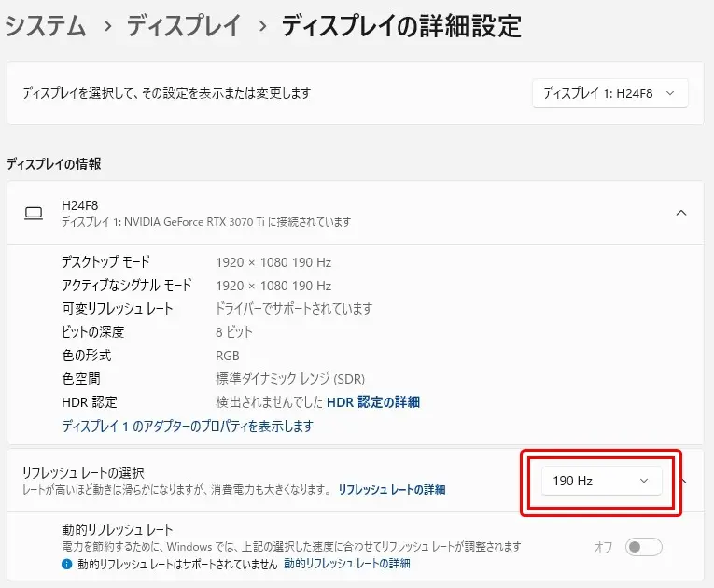Click the オフ label beside the toggle
The height and width of the screenshot is (588, 714).
pos(603,547)
